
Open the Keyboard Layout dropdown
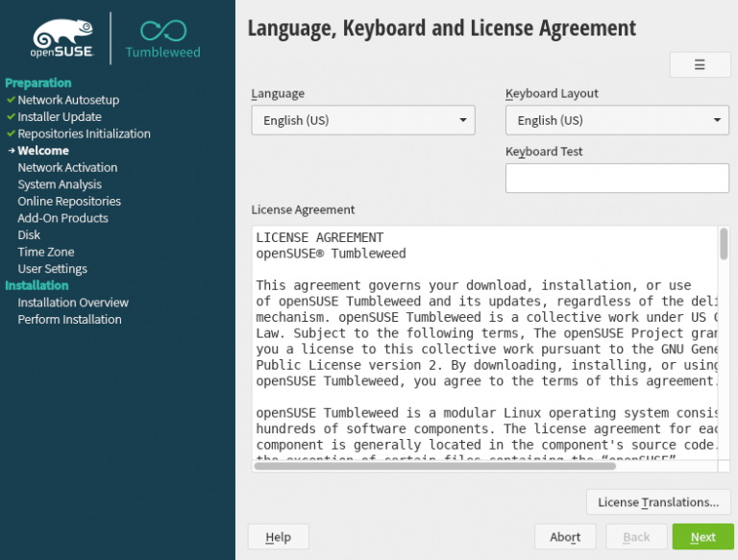pos(617,120)
